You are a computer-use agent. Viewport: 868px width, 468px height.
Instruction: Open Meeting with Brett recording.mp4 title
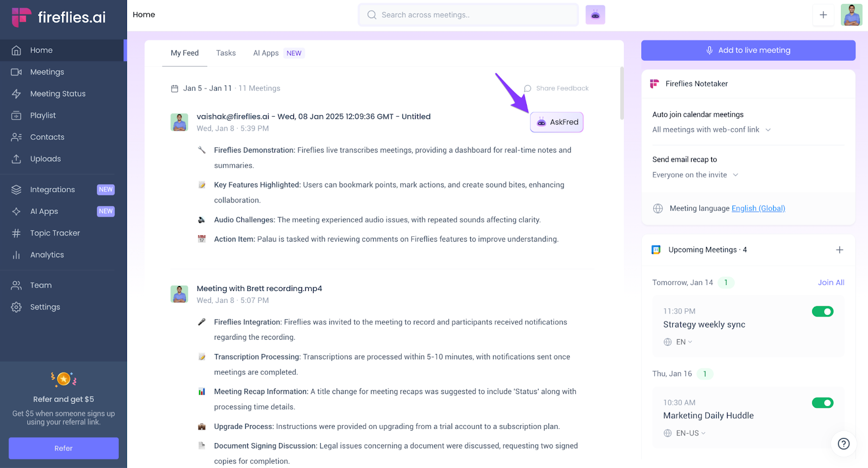point(259,288)
